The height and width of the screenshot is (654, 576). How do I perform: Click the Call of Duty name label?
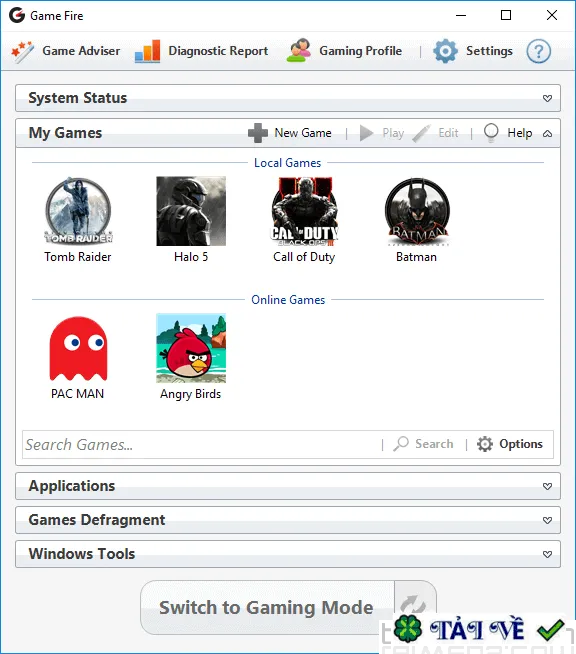tap(304, 257)
